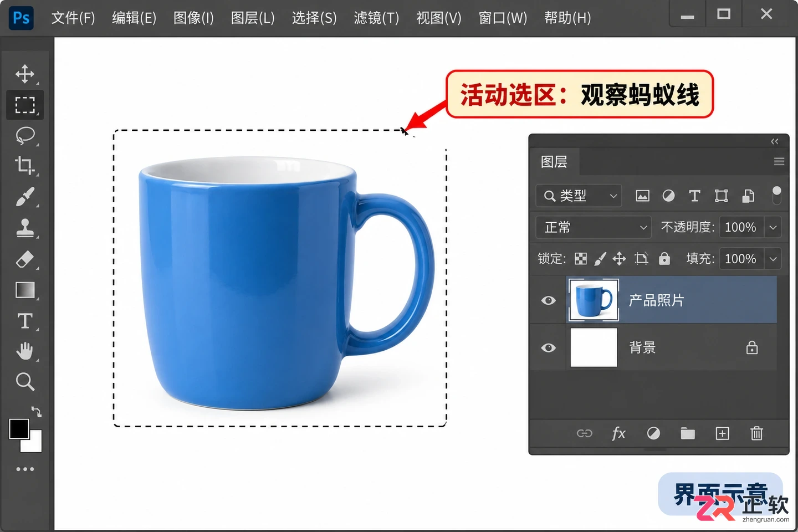Toggle lock transparent pixels
The width and height of the screenshot is (798, 532).
click(x=580, y=259)
